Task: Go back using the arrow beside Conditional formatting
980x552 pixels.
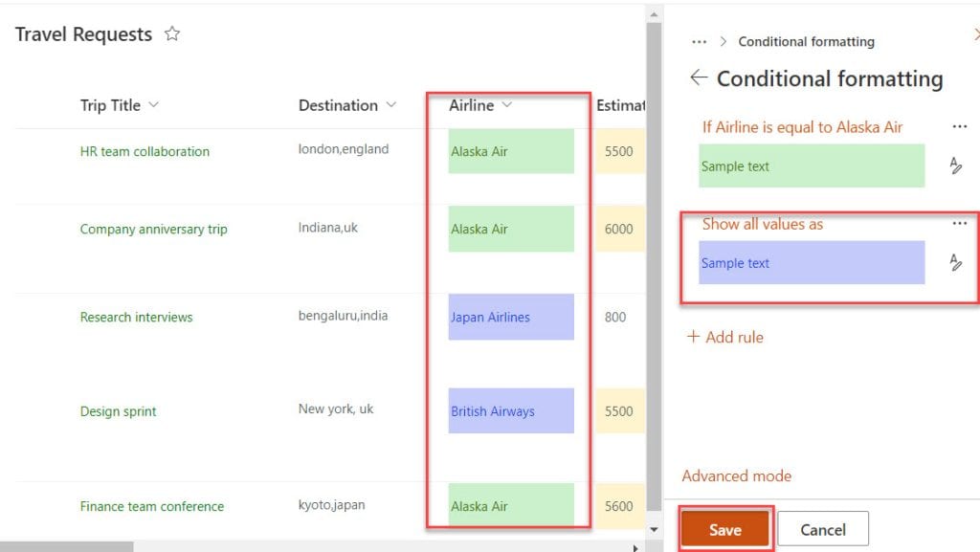Action: click(699, 77)
